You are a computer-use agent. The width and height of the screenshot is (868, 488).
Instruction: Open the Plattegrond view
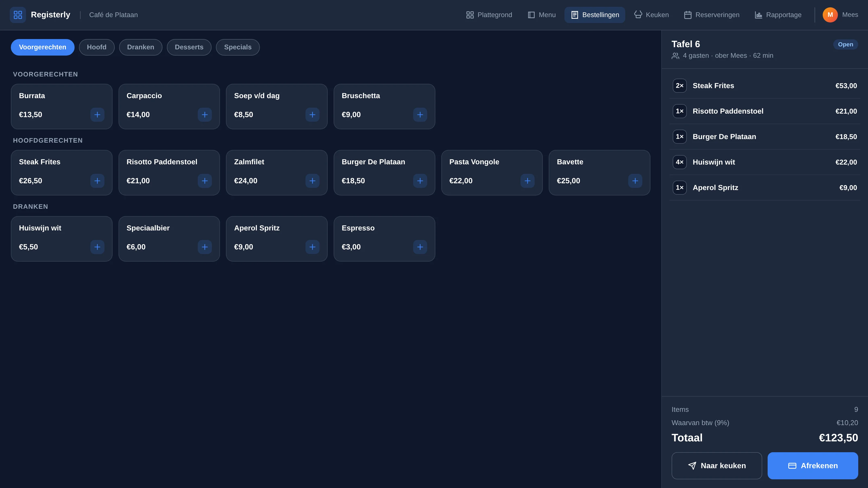pos(489,15)
